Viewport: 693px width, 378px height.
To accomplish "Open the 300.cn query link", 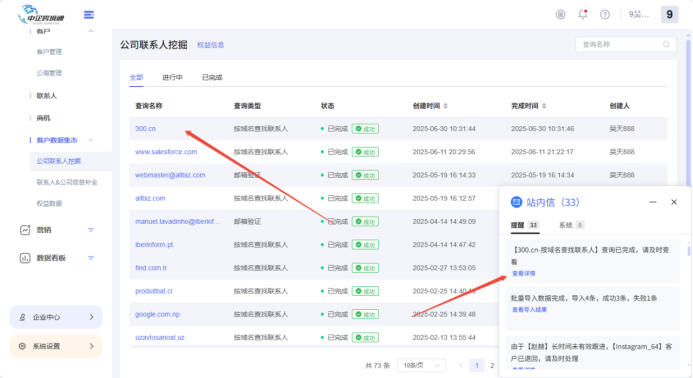I will point(145,129).
